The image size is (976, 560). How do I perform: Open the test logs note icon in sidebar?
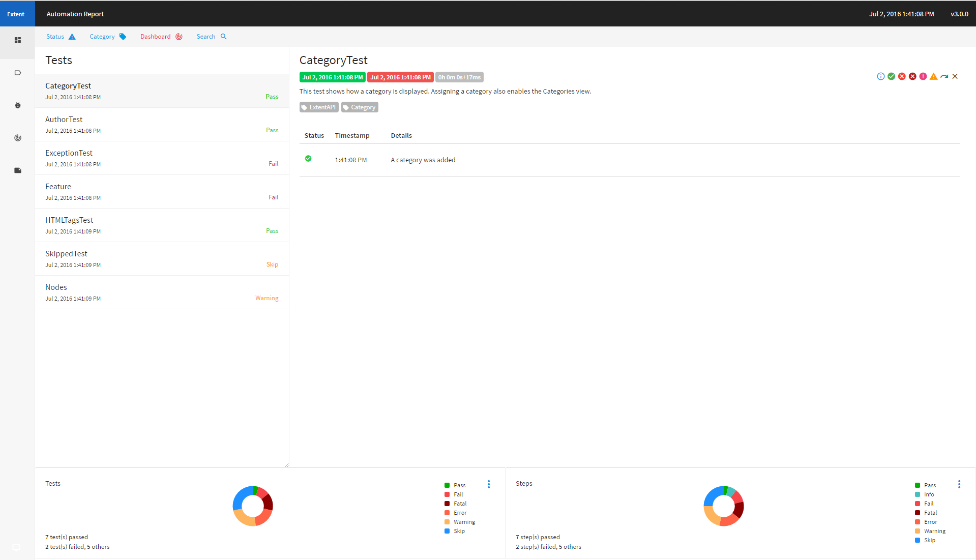point(18,170)
